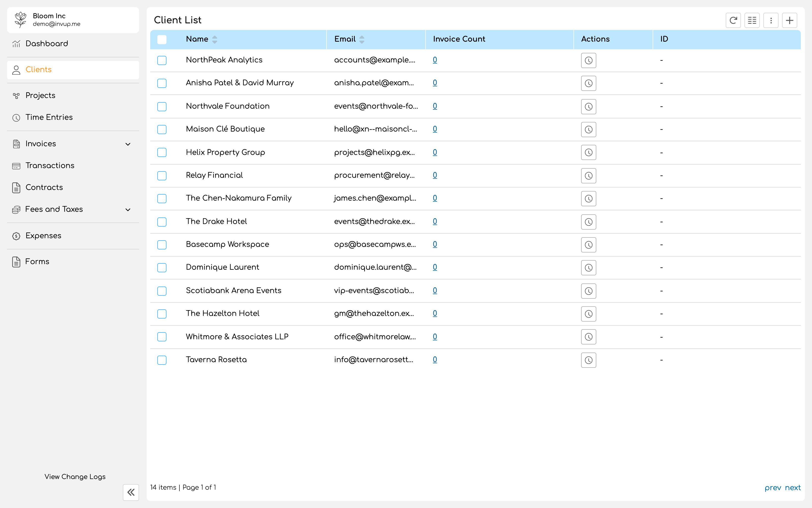Image resolution: width=812 pixels, height=508 pixels.
Task: Add a new client with plus icon
Action: (789, 21)
